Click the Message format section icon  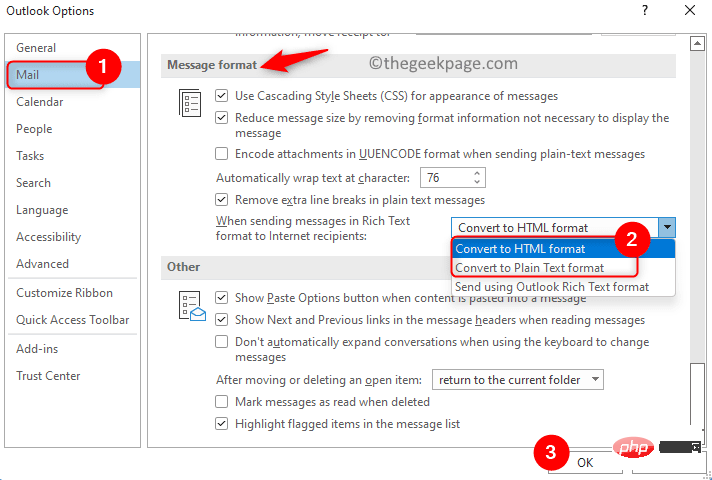[190, 103]
